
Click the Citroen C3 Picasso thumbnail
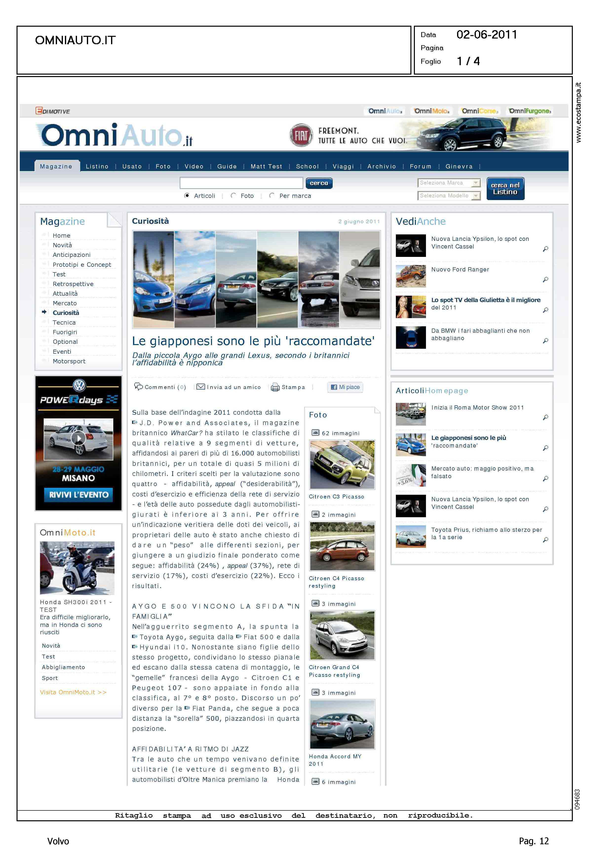pyautogui.click(x=342, y=465)
